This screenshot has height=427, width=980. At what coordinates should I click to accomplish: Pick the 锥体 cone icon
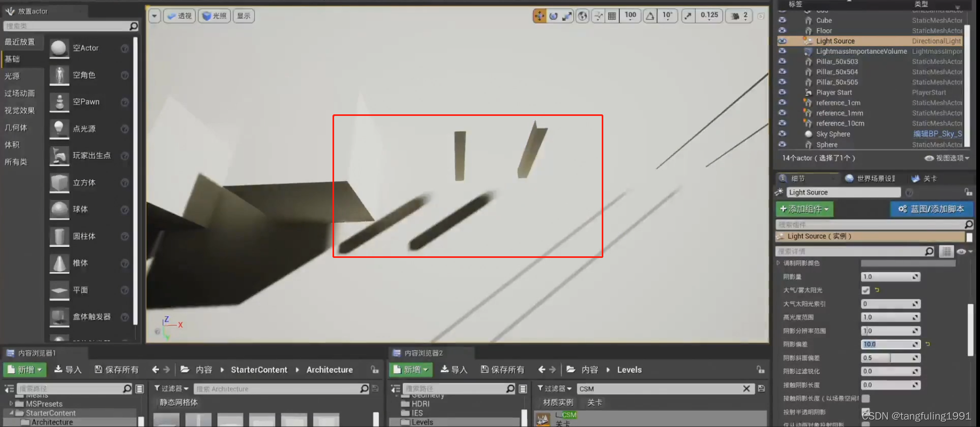59,263
